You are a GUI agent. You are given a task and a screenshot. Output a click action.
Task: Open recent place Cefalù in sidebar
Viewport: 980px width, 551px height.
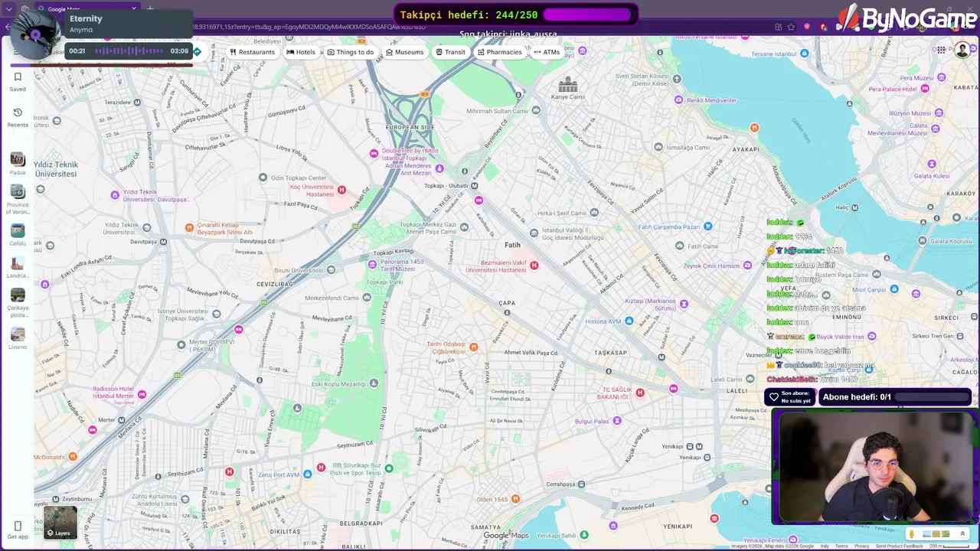click(x=18, y=235)
